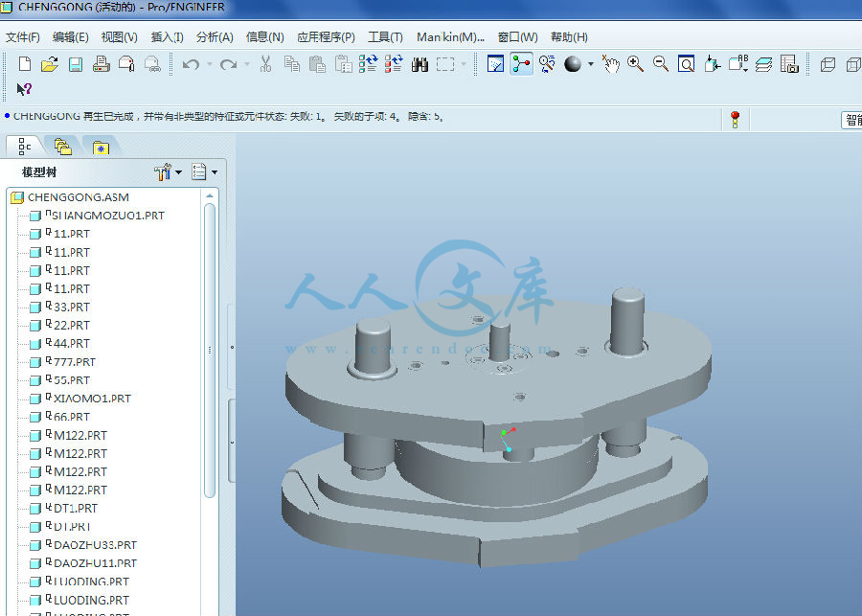Click the appearance sphere icon
The image size is (862, 616).
point(573,64)
